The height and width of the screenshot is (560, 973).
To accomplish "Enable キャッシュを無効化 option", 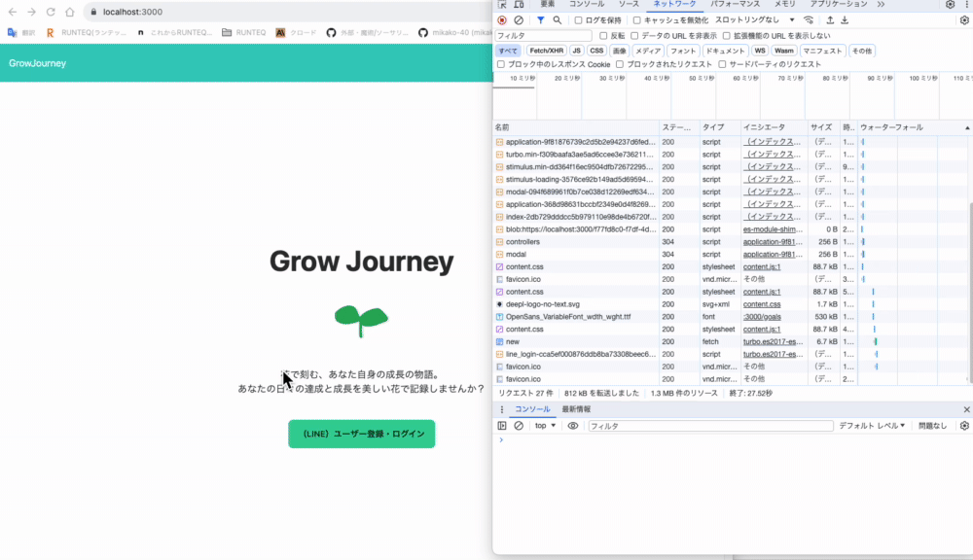I will click(635, 20).
